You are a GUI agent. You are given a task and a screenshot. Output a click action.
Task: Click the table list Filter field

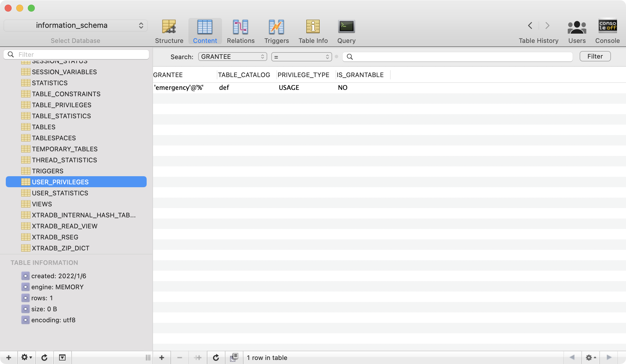point(76,54)
